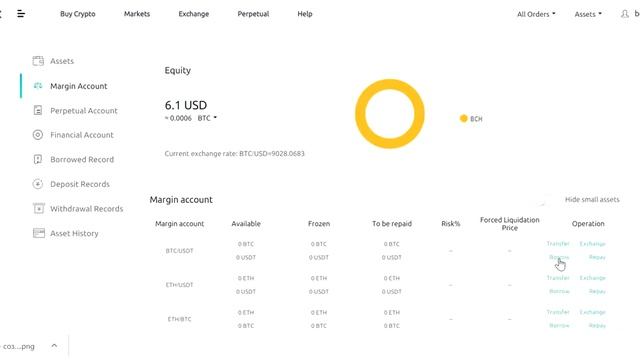
Task: Select Margin Account in sidebar
Action: point(79,86)
